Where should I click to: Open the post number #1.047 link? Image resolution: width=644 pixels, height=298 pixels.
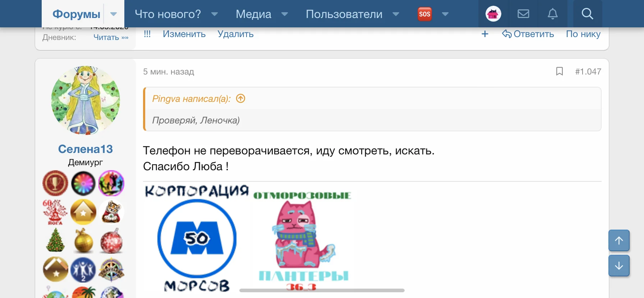(588, 72)
